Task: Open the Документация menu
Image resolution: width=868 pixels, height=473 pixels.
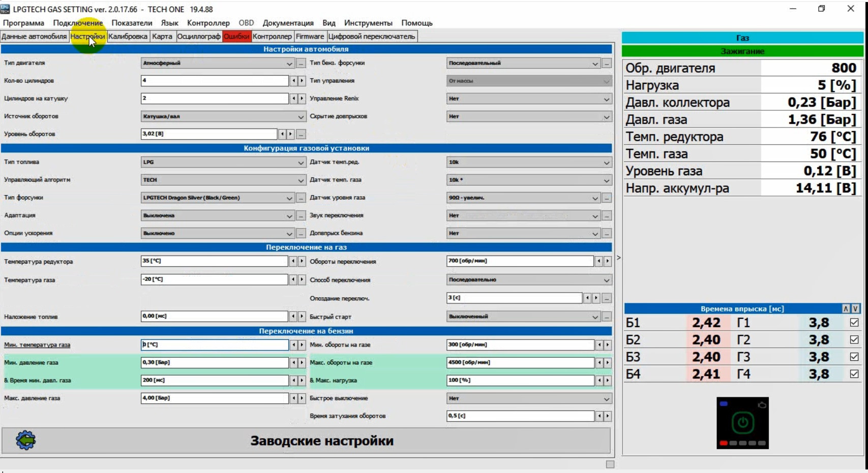Action: tap(288, 23)
